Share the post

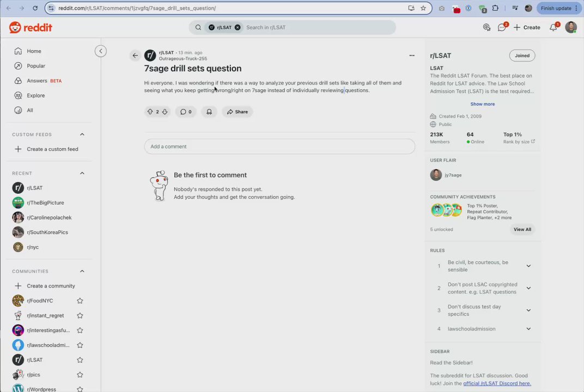238,112
